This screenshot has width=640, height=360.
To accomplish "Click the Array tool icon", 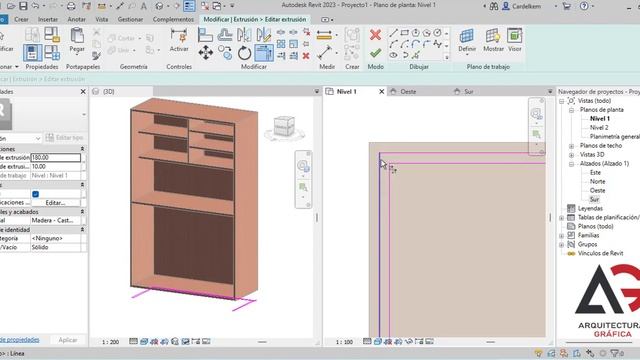I will coord(281,44).
